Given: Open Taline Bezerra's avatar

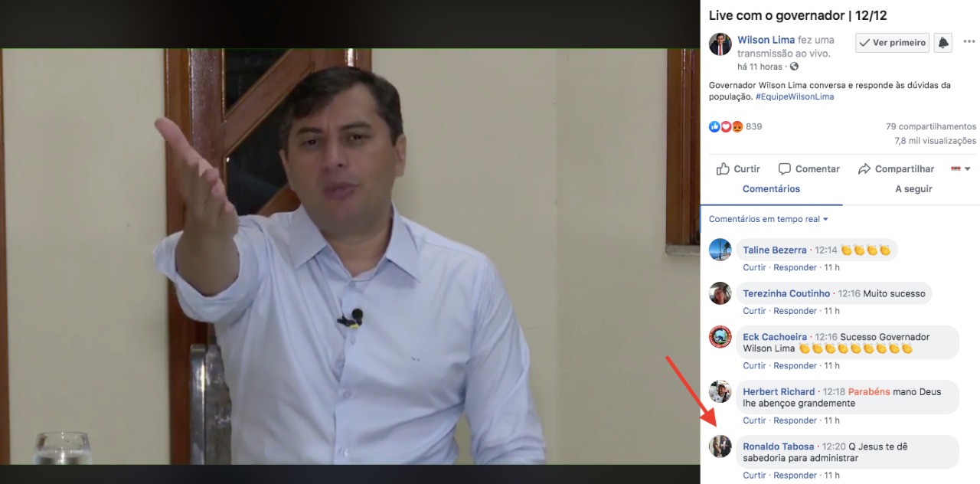Looking at the screenshot, I should tap(720, 250).
